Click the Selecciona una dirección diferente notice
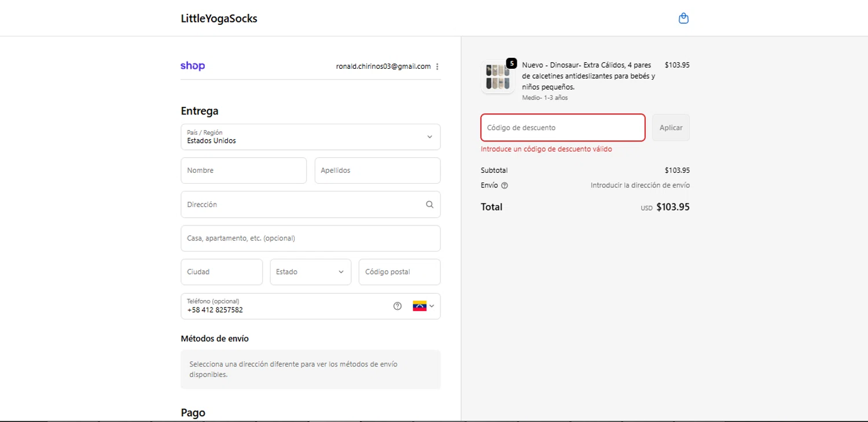 [x=311, y=369]
